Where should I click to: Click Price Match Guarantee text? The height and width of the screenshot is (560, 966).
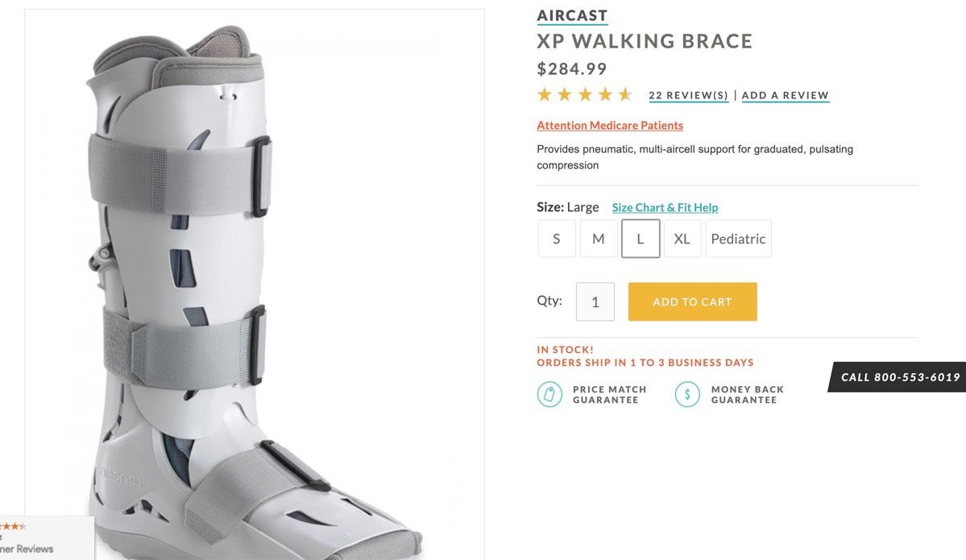coord(609,395)
